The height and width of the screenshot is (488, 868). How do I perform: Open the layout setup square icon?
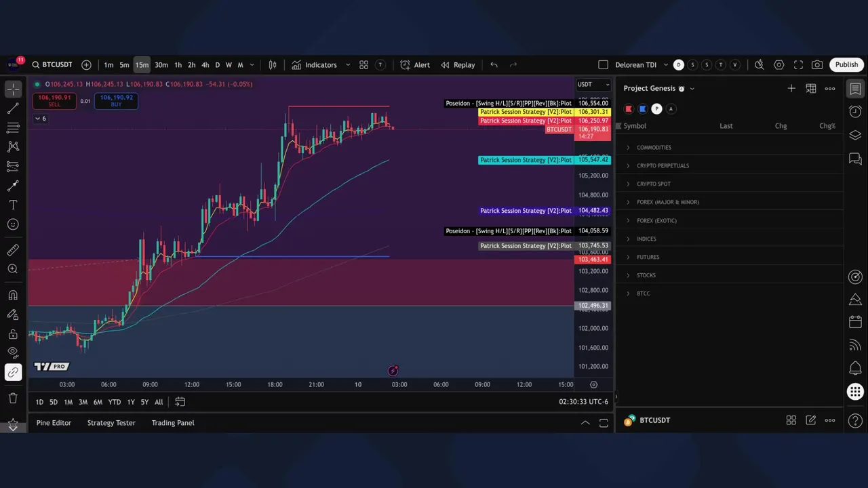(603, 65)
